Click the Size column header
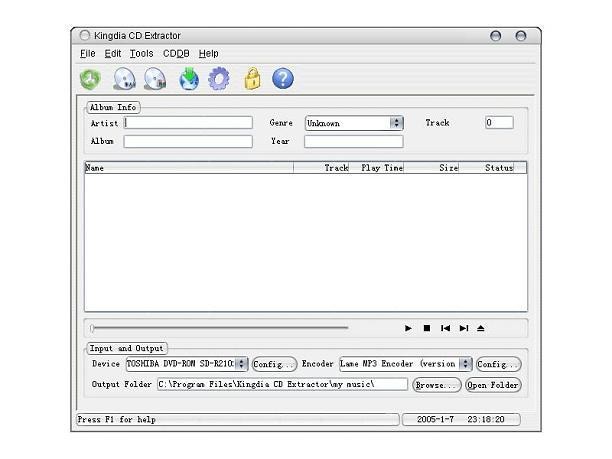Image resolution: width=612 pixels, height=459 pixels. tap(432, 168)
